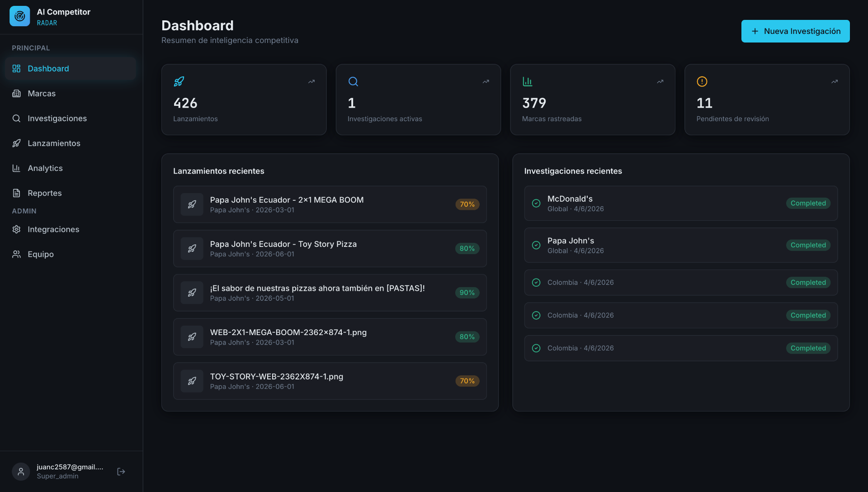Open the Investigaciones activas stat card
Viewport: 868px width, 492px height.
[418, 99]
